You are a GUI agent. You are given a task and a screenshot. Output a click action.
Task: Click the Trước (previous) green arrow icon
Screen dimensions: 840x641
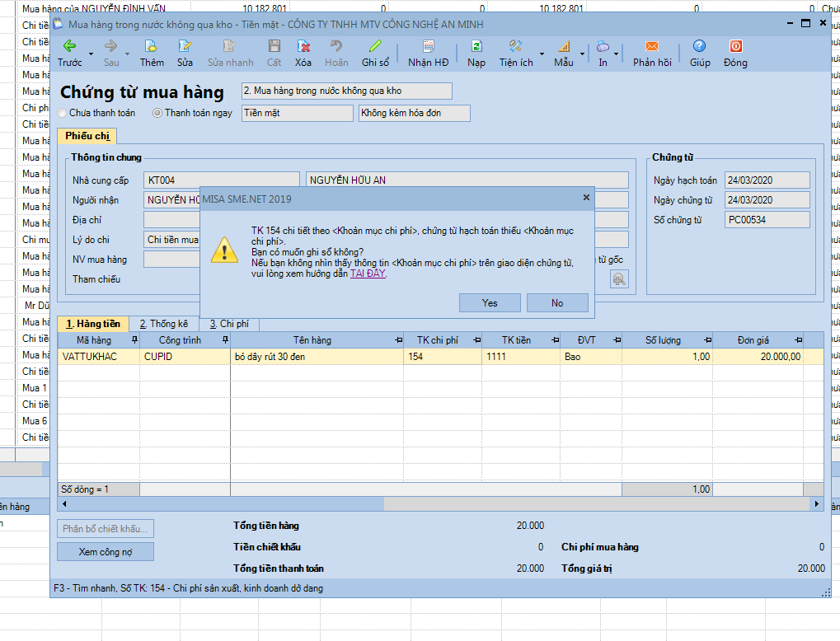click(x=69, y=46)
